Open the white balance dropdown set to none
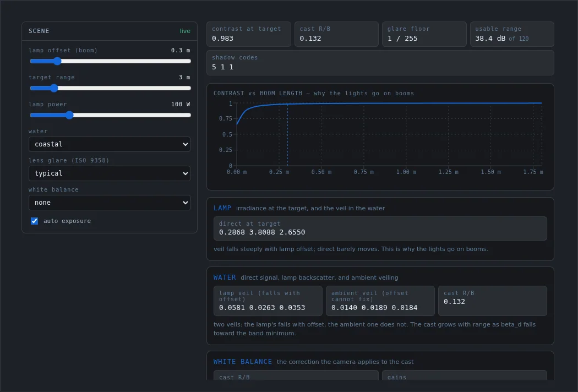578x392 pixels. click(x=110, y=203)
